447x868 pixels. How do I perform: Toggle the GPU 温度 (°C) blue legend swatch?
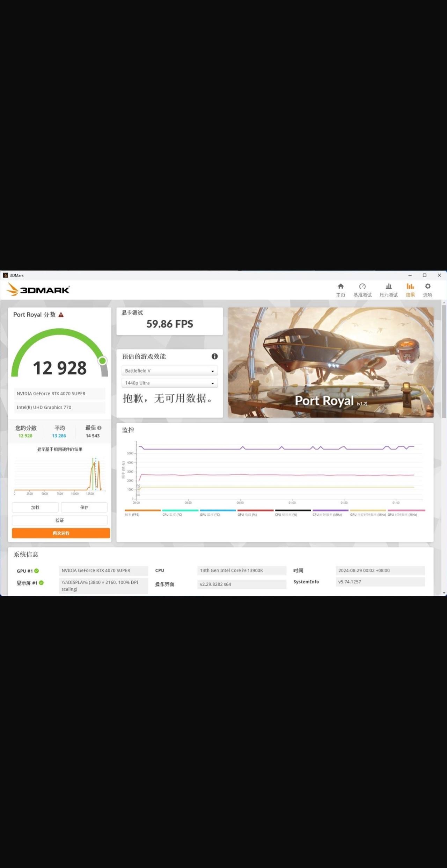coord(218,510)
